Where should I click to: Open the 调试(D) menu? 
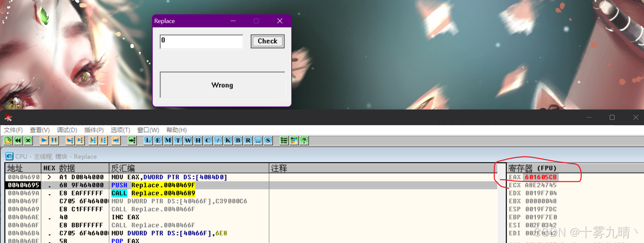pos(67,130)
